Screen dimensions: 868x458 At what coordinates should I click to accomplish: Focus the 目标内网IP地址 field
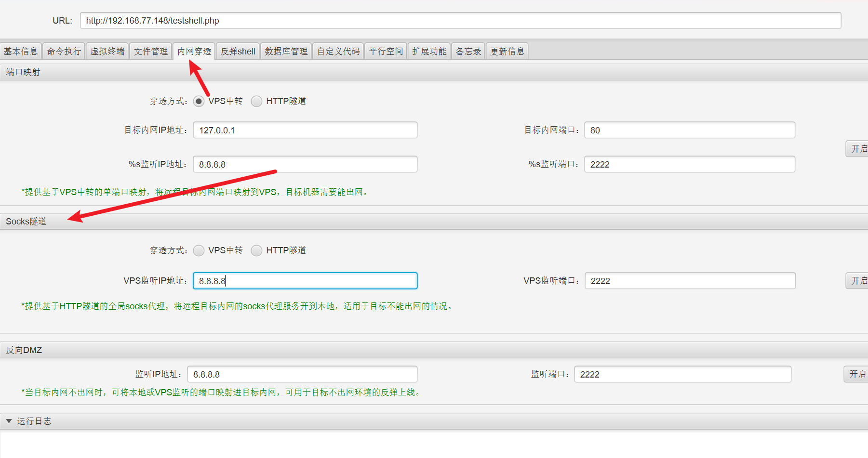tap(305, 131)
